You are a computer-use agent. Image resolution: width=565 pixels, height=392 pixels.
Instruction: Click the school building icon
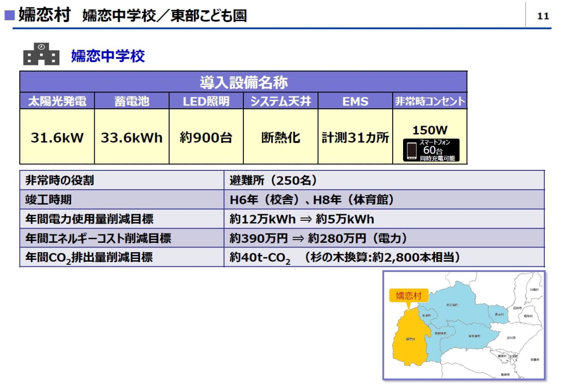(x=41, y=55)
